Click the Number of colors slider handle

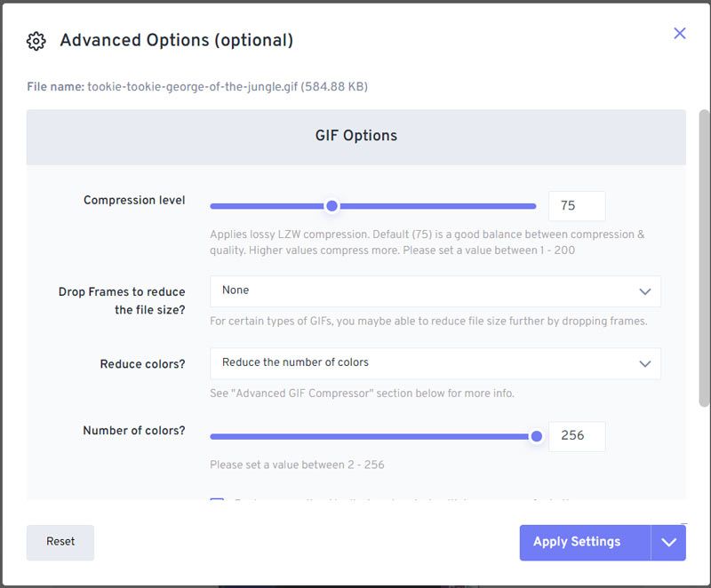click(x=537, y=436)
